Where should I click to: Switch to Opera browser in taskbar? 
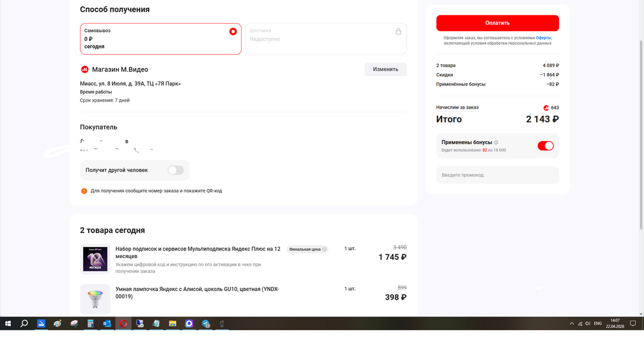pyautogui.click(x=123, y=324)
